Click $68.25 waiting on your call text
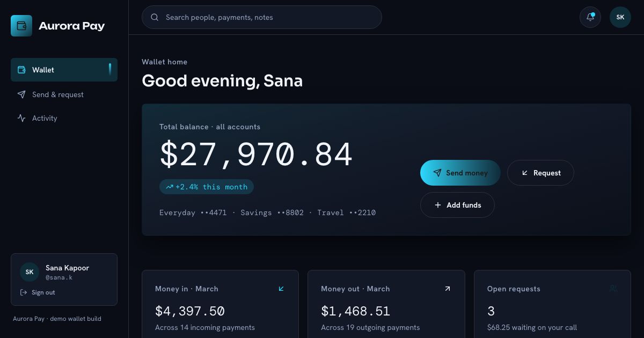The height and width of the screenshot is (338, 644). (532, 327)
